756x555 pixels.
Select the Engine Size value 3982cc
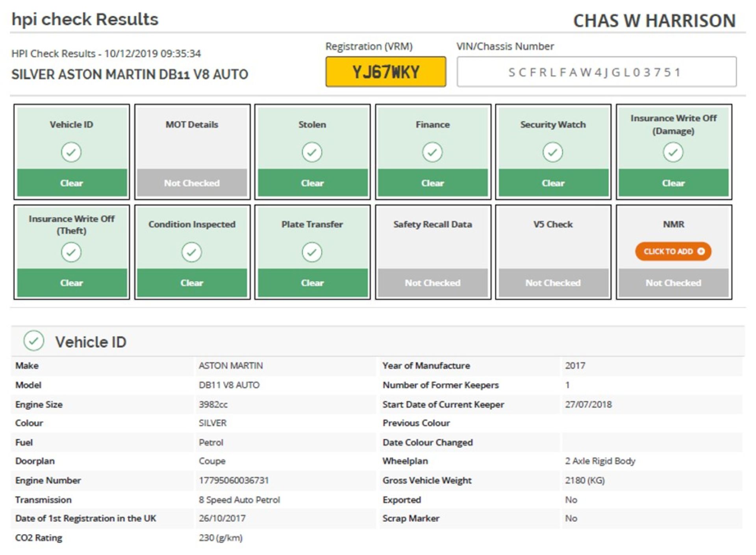pos(213,404)
